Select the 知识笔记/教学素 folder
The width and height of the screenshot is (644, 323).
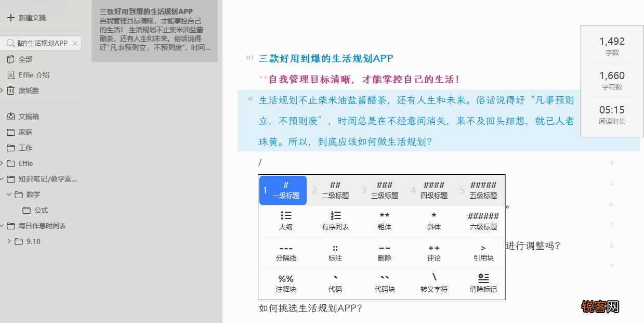(x=42, y=179)
